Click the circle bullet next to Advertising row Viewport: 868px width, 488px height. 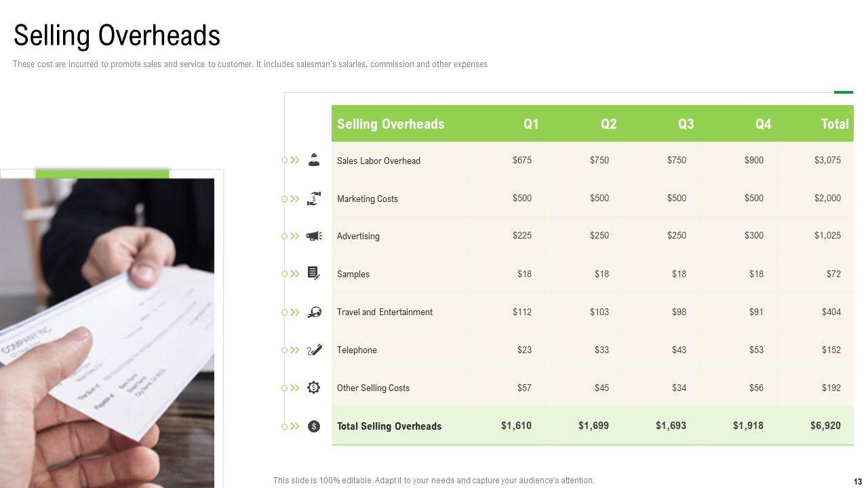285,236
